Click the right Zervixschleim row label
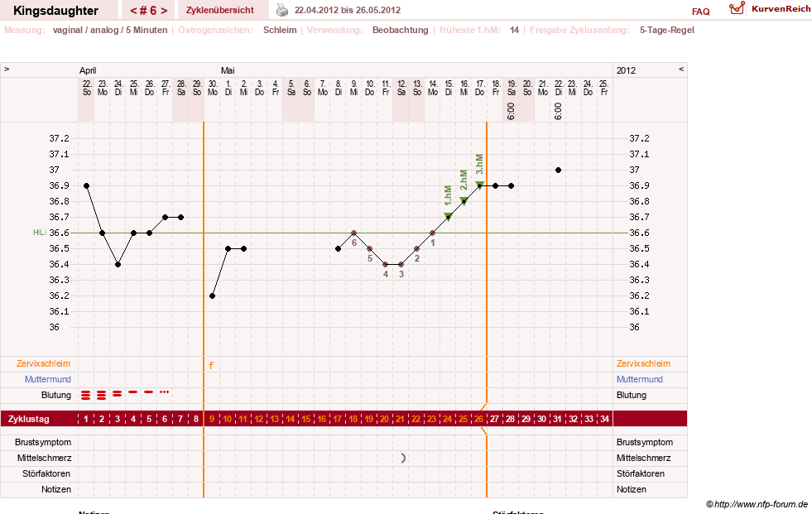Screen dimensions: 812x514 643,363
